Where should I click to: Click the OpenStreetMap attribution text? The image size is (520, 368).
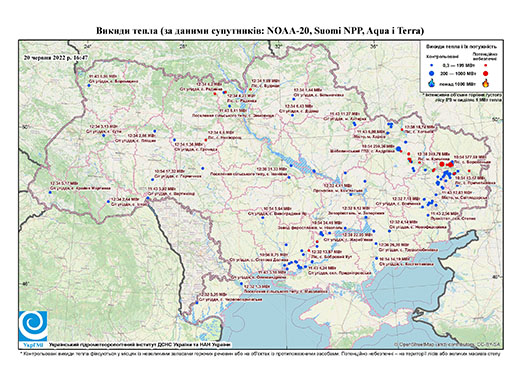coord(448,344)
